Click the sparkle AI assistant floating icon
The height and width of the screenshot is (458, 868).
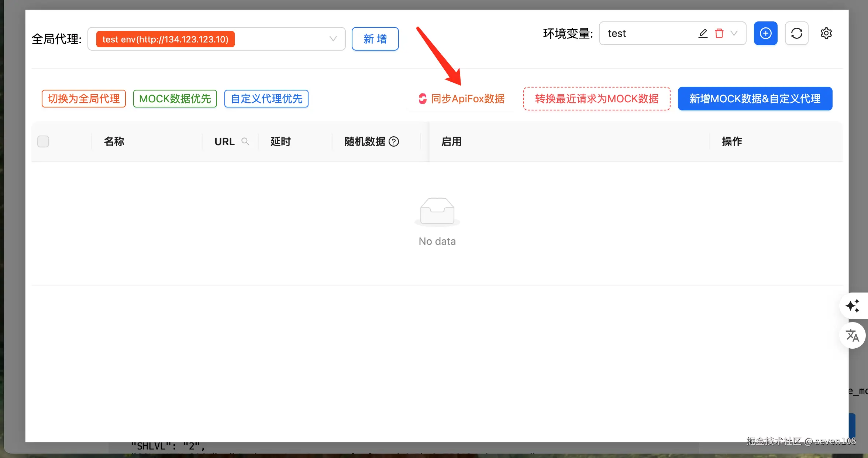852,305
